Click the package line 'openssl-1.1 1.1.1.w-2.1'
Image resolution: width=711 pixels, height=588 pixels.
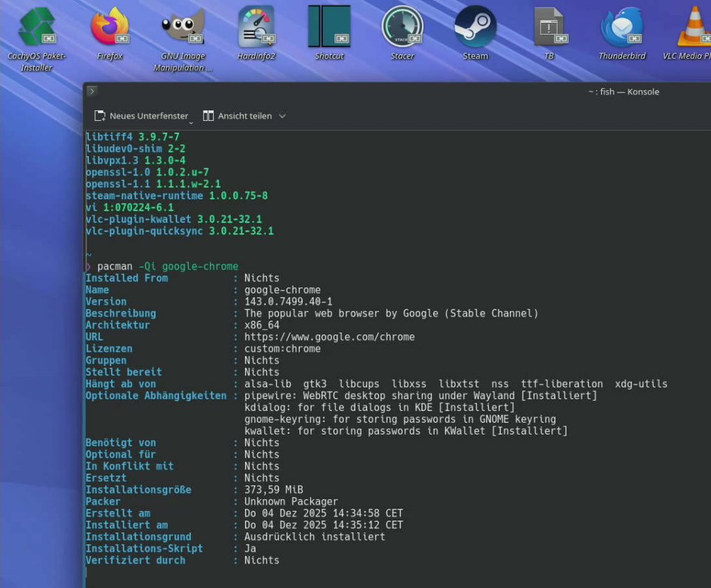point(153,184)
